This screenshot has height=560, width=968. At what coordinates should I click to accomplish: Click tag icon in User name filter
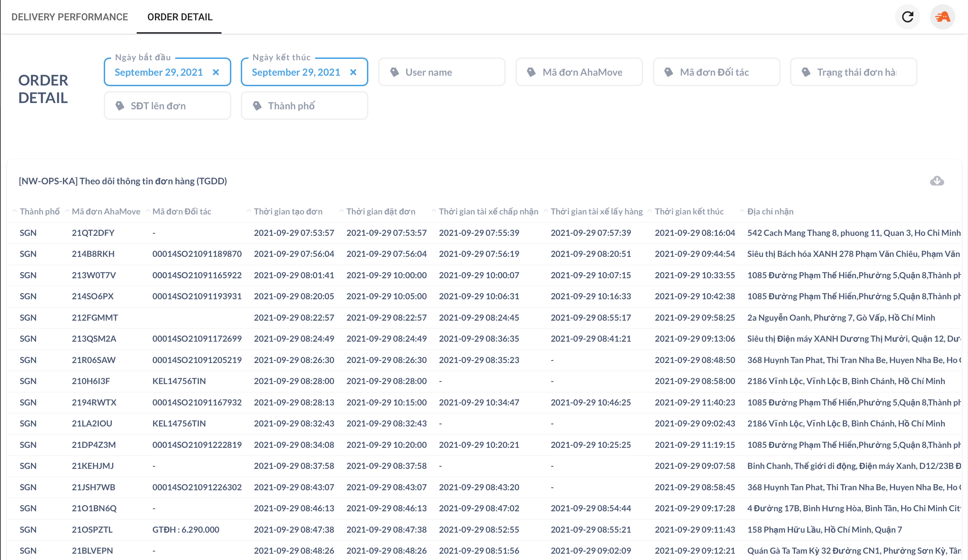pos(395,72)
